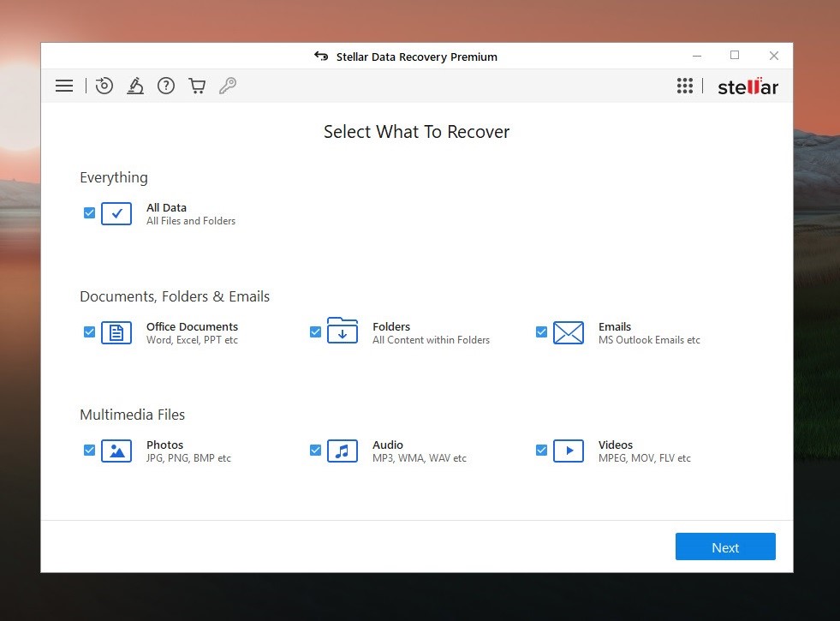Uncheck the All Data checkbox
Image resolution: width=840 pixels, height=621 pixels.
click(x=89, y=213)
